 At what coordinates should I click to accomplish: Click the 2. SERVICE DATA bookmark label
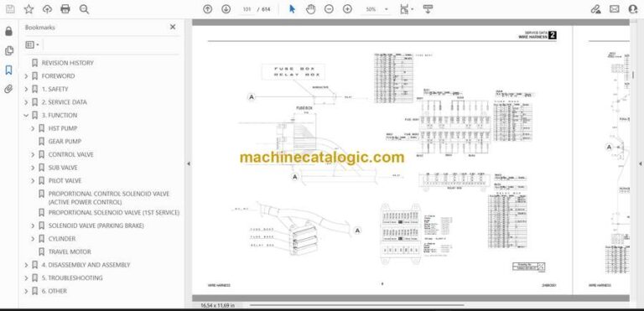(x=64, y=102)
